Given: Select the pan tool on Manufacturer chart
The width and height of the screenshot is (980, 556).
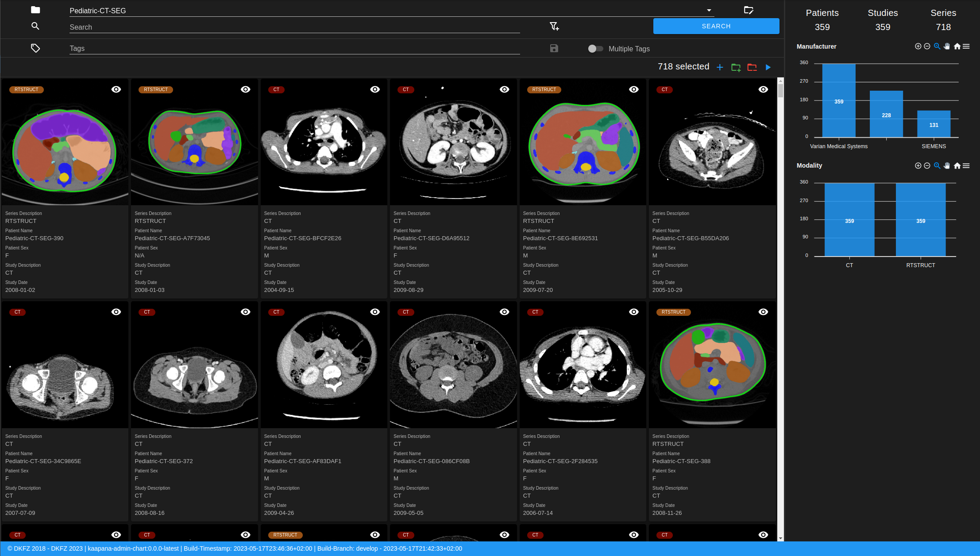Looking at the screenshot, I should [x=947, y=46].
